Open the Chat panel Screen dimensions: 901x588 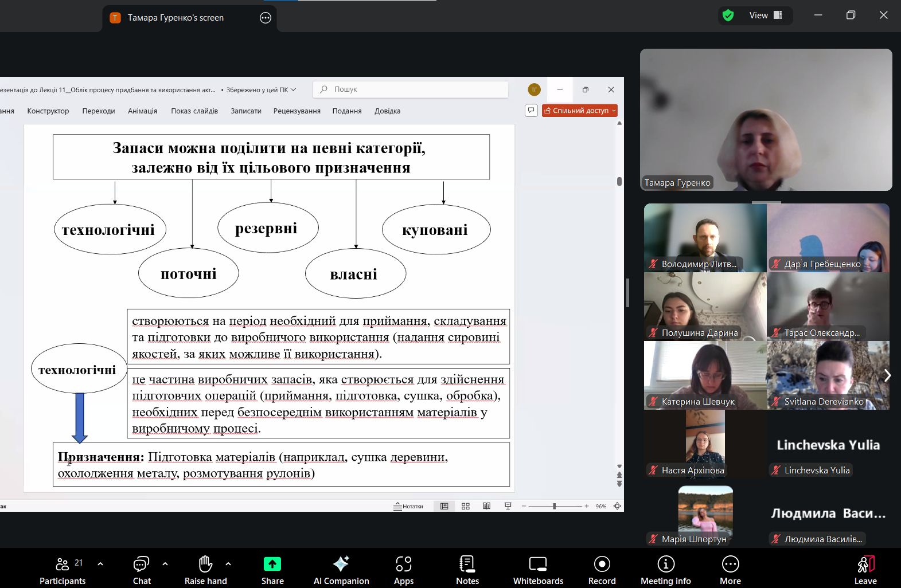(x=142, y=570)
